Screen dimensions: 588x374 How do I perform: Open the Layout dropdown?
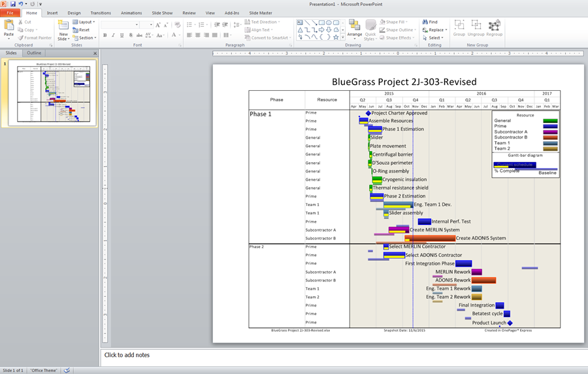84,22
